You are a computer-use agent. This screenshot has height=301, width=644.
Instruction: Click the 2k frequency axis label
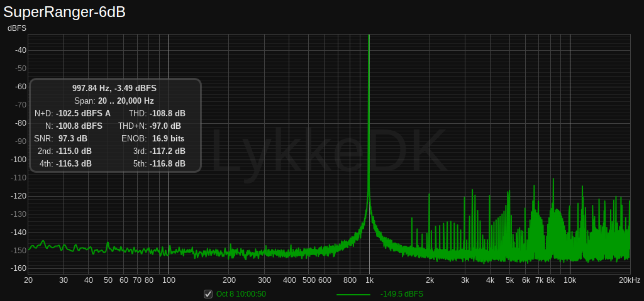tap(430, 280)
